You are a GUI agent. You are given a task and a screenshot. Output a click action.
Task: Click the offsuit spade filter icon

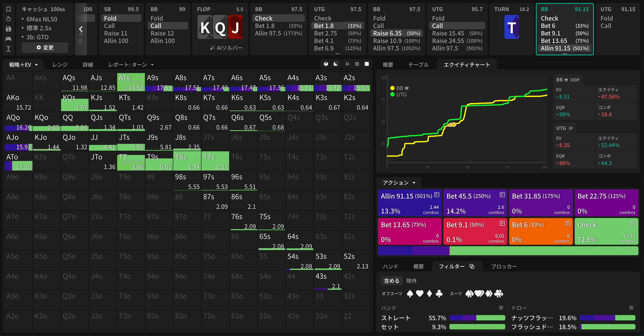tap(410, 293)
